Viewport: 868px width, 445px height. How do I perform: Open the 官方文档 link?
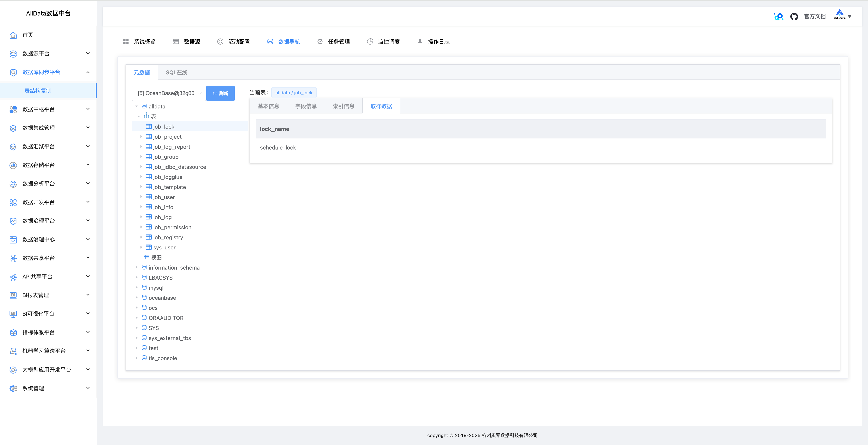815,16
